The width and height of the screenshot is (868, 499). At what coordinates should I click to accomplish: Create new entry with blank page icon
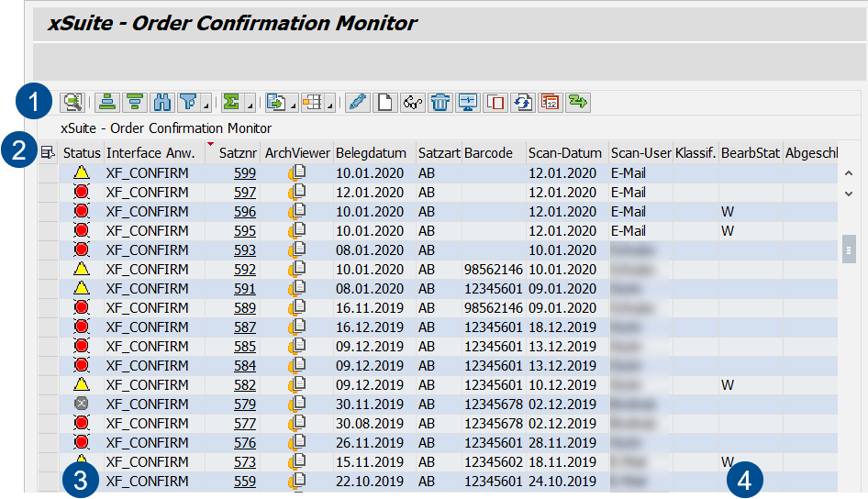click(x=384, y=103)
